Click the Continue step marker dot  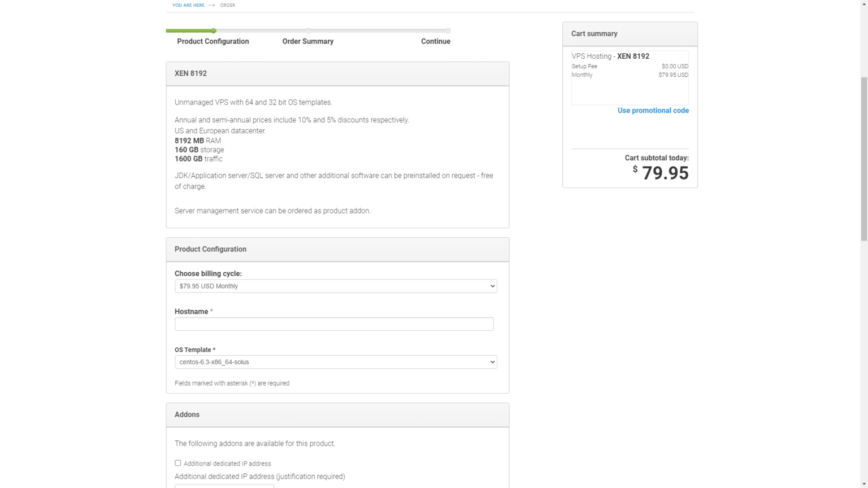point(448,30)
